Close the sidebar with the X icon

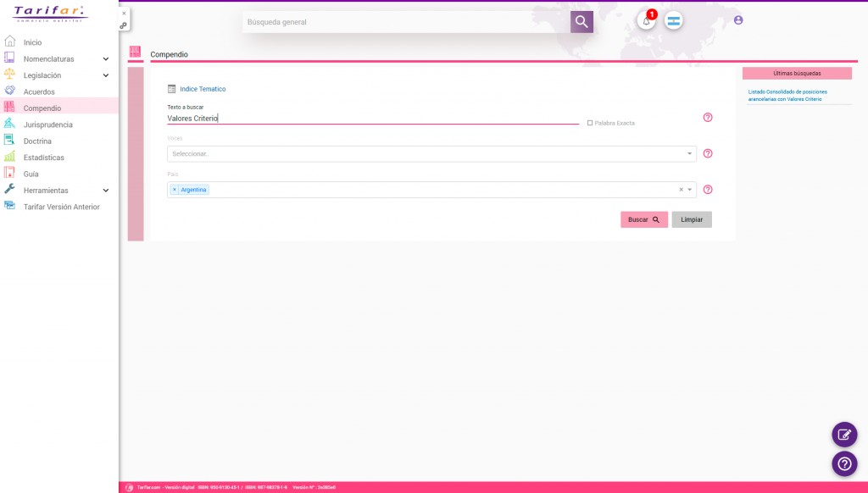tap(124, 14)
